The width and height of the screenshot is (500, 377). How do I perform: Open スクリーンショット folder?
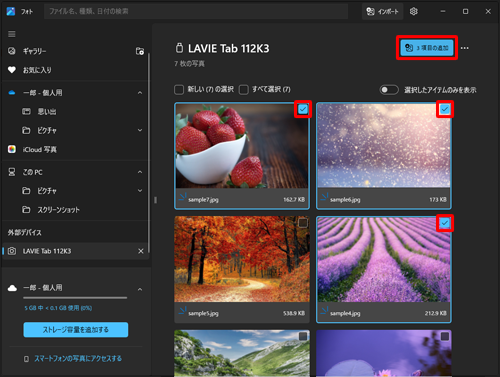(75, 210)
